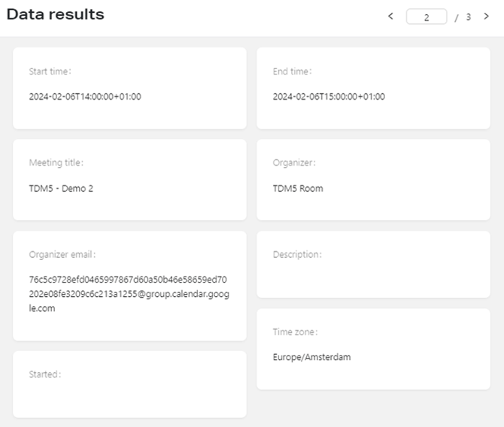Select the Start time label
Viewport: 504px width, 427px height.
pos(50,71)
